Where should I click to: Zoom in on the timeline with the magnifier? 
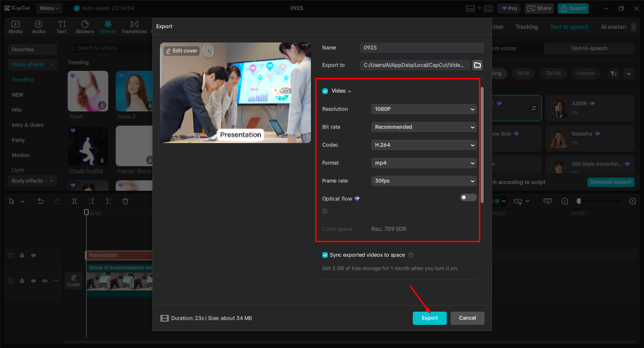tap(632, 201)
